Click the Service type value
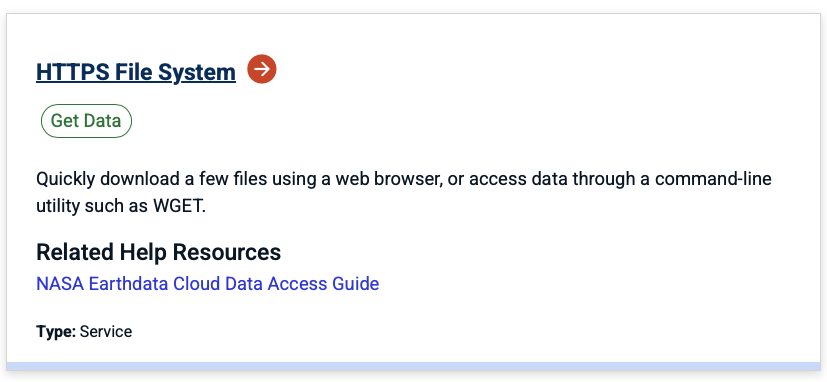The image size is (827, 382). [x=106, y=332]
